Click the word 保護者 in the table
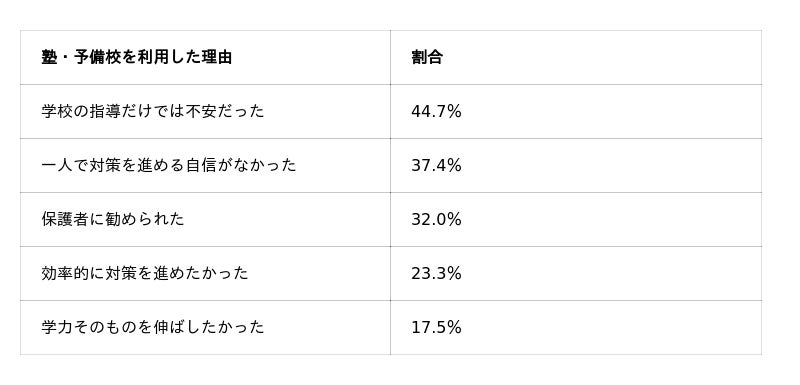The height and width of the screenshot is (385, 800). pyautogui.click(x=65, y=219)
